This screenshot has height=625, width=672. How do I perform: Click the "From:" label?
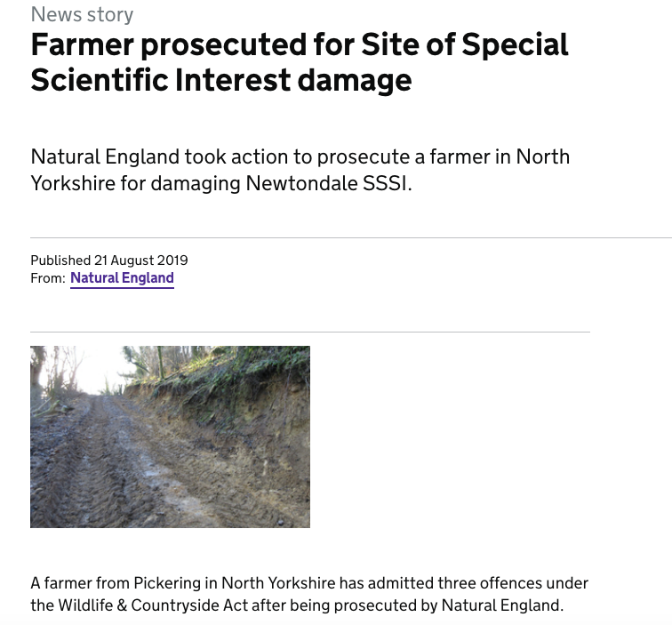pyautogui.click(x=48, y=278)
